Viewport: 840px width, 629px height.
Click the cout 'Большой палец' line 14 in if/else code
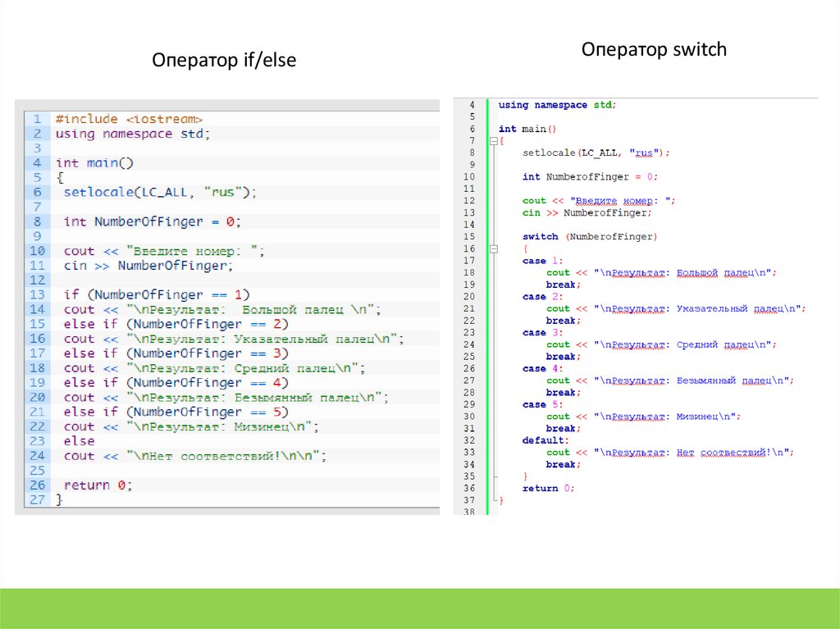click(x=222, y=309)
